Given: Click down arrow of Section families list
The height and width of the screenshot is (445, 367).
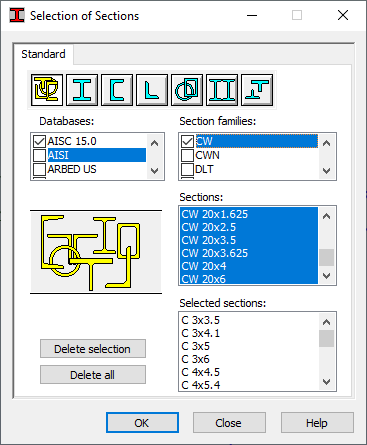Looking at the screenshot, I should (327, 171).
